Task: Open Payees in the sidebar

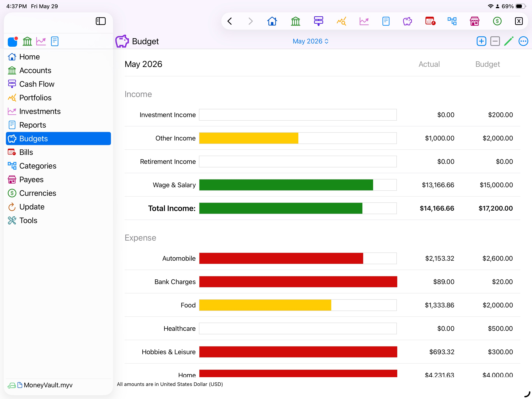Action: 58,179
